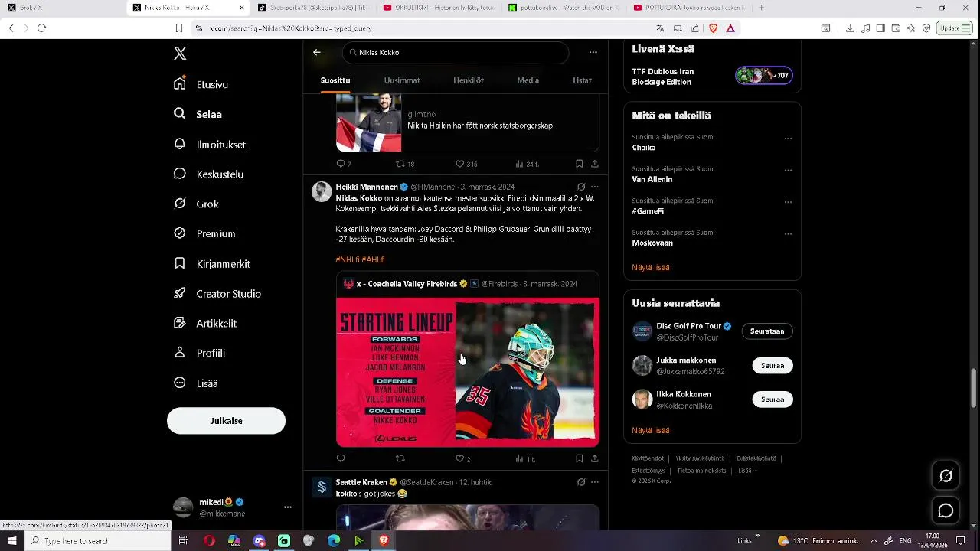Click the #NHLfi hashtag
Image resolution: width=980 pixels, height=551 pixels.
point(347,259)
